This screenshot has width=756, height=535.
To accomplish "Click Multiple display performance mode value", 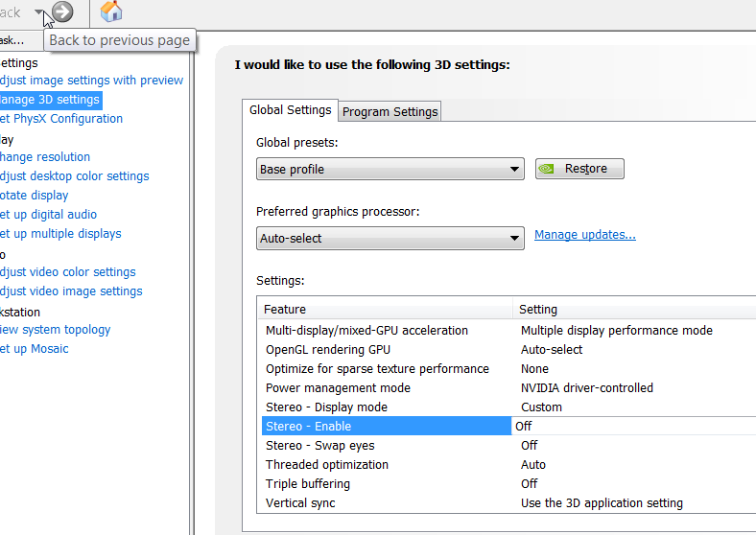I will (x=617, y=331).
